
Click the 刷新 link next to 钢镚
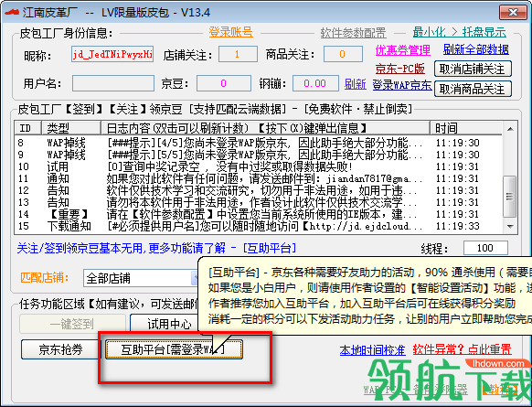pos(356,84)
